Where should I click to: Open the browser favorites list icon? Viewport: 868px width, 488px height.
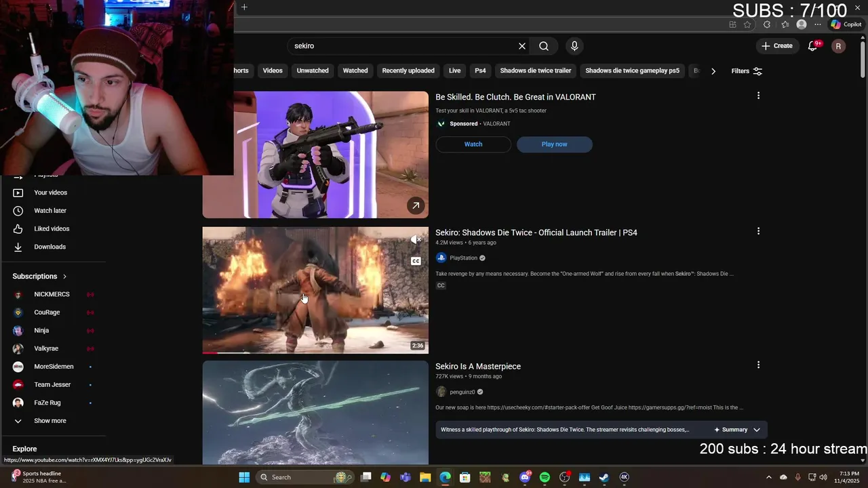coord(785,24)
